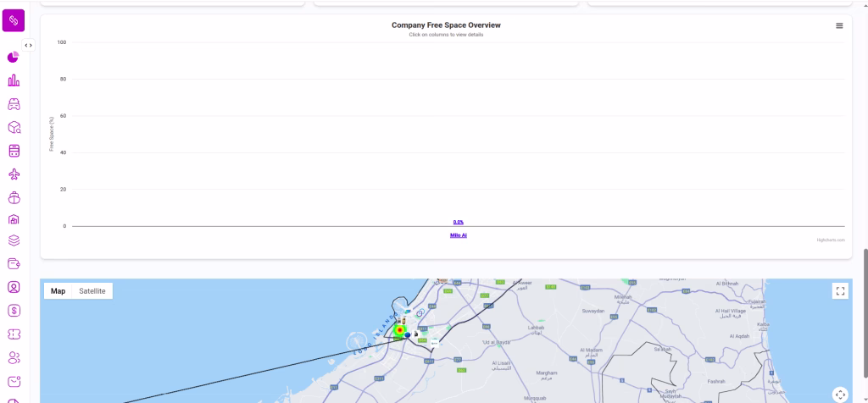Click the Milo Ai company axis label
The width and height of the screenshot is (868, 403).
pyautogui.click(x=459, y=235)
